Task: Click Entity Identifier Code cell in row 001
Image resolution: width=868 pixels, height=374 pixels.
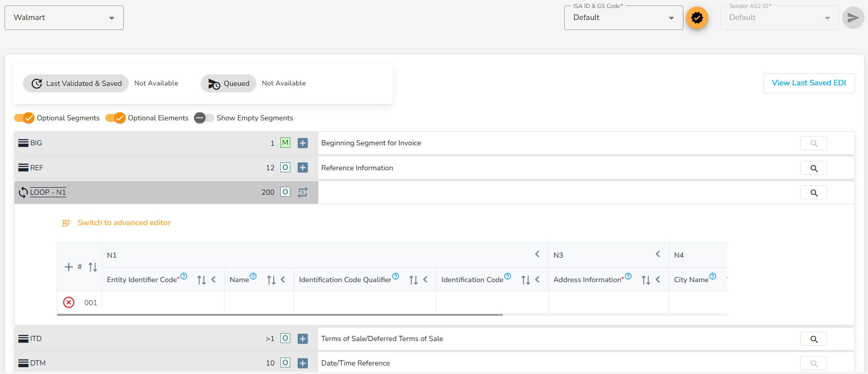Action: [x=163, y=303]
